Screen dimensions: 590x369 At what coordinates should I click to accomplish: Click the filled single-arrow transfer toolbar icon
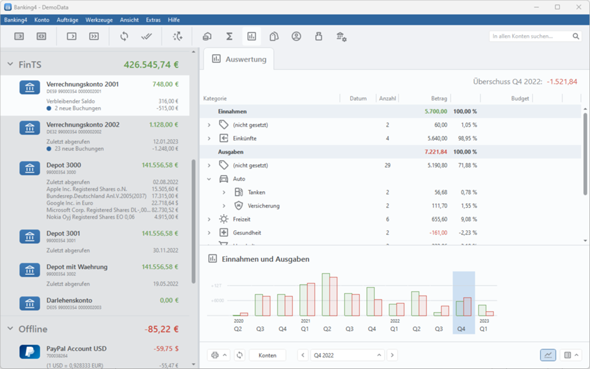19,36
